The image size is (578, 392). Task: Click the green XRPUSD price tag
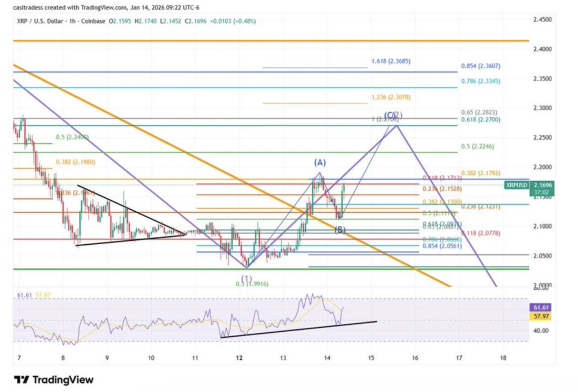(x=517, y=184)
